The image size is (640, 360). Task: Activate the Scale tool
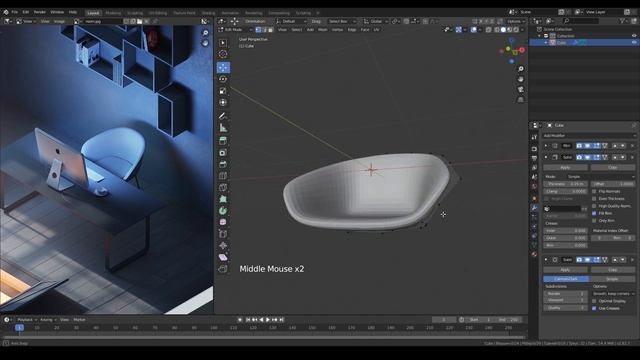point(223,91)
